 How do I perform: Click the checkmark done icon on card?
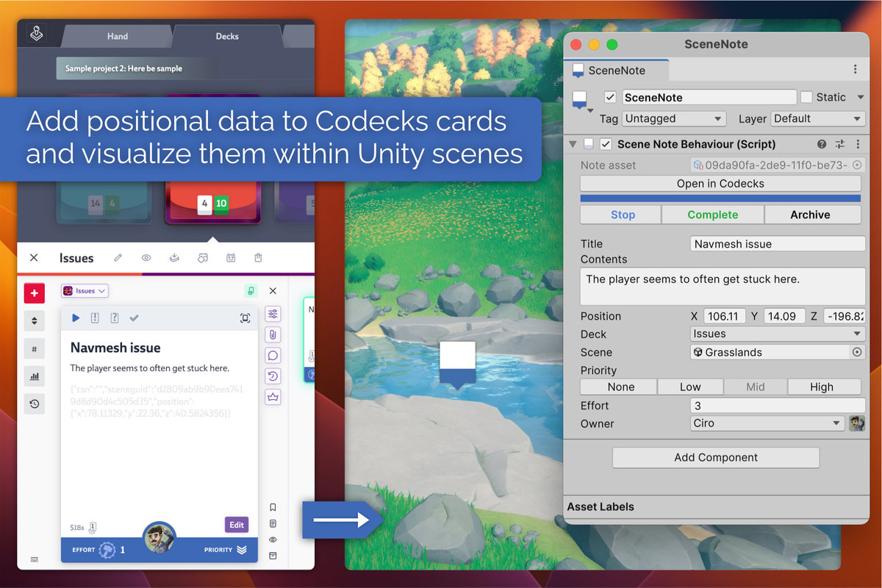click(134, 318)
